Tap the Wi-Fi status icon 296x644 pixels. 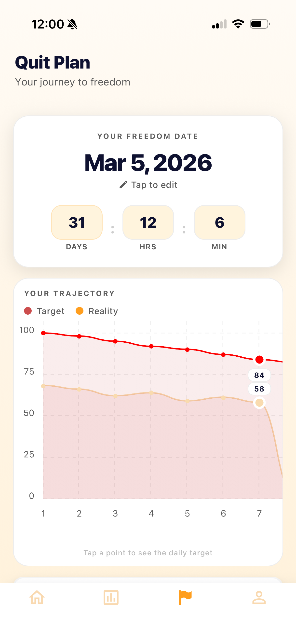[x=238, y=24]
